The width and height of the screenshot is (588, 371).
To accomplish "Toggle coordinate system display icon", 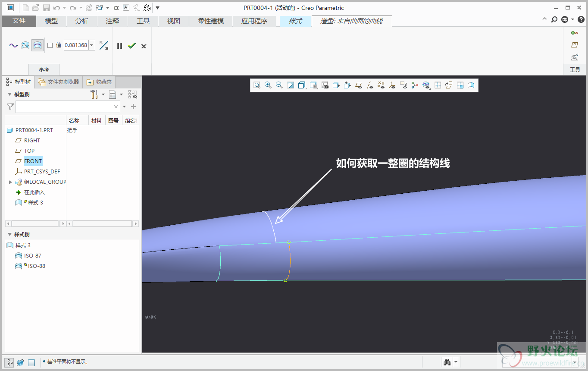I will (392, 85).
